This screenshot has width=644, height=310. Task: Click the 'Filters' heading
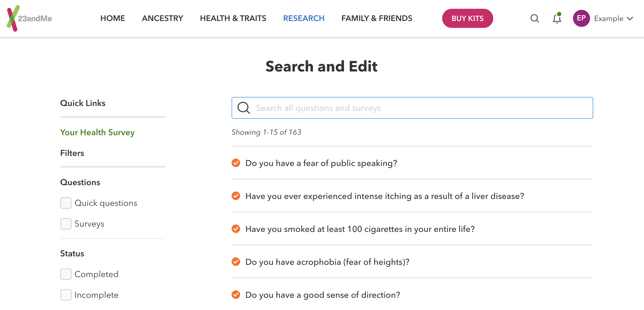pyautogui.click(x=72, y=153)
